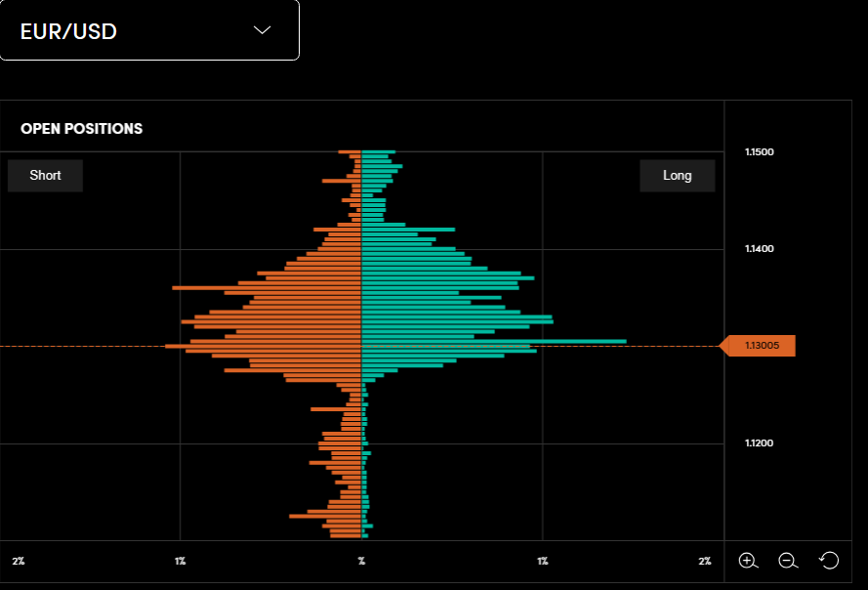Click the 1% label on short side
The image size is (868, 590).
click(x=180, y=562)
